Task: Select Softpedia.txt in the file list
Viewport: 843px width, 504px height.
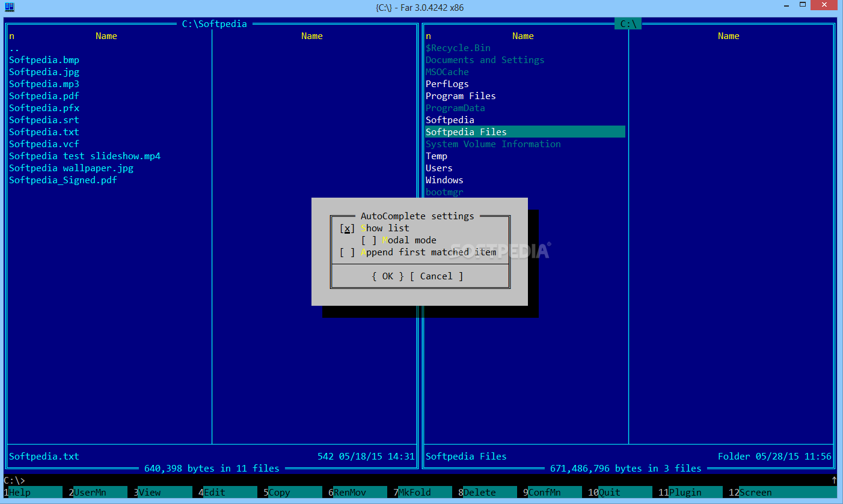Action: click(44, 132)
